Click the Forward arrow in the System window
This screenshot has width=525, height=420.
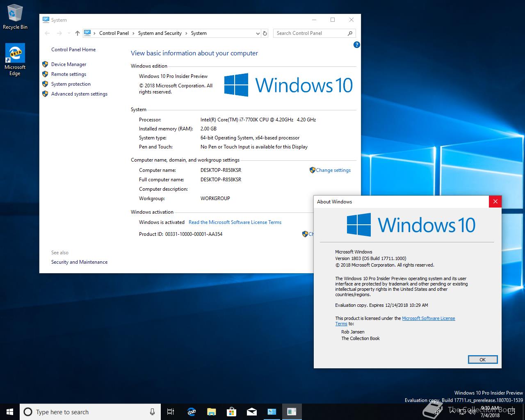[59, 33]
